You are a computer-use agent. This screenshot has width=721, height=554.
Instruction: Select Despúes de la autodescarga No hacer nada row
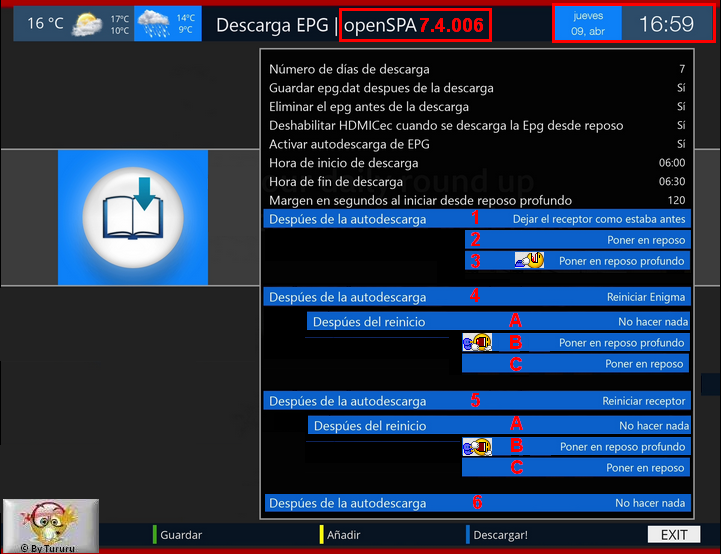coord(477,503)
